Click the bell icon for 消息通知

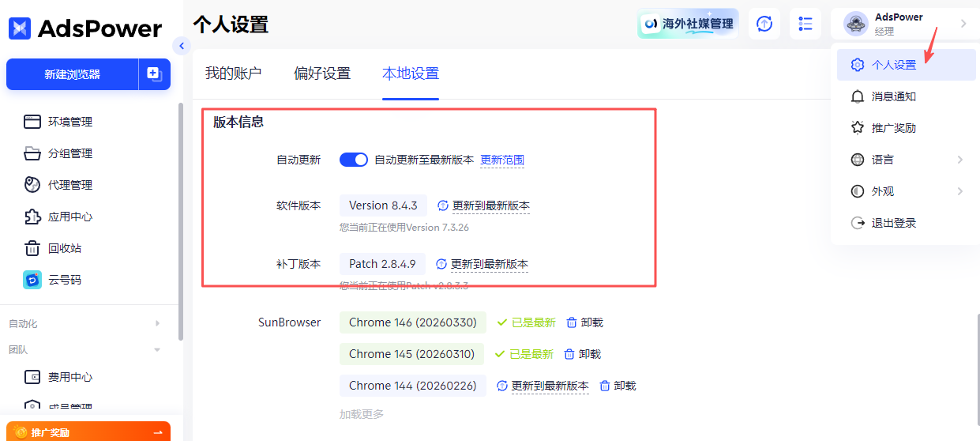point(858,96)
